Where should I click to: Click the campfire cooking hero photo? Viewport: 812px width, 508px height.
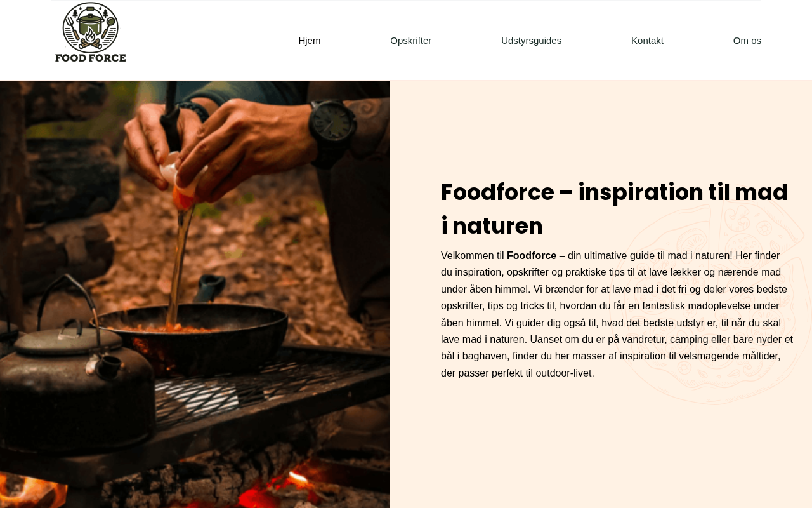pos(195,294)
